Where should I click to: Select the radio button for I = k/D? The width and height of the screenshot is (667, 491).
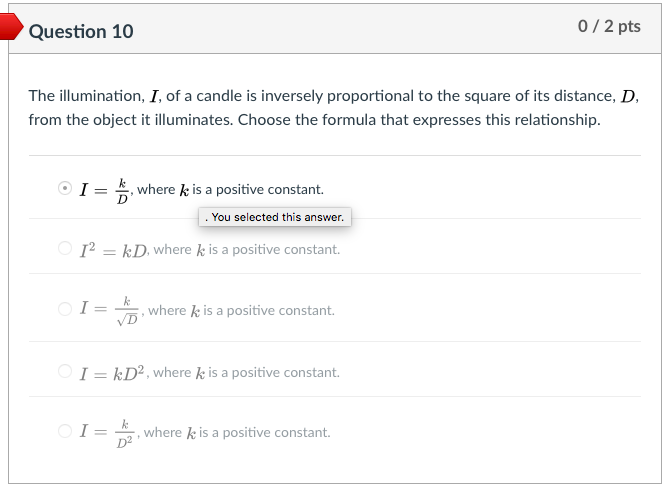[x=65, y=188]
